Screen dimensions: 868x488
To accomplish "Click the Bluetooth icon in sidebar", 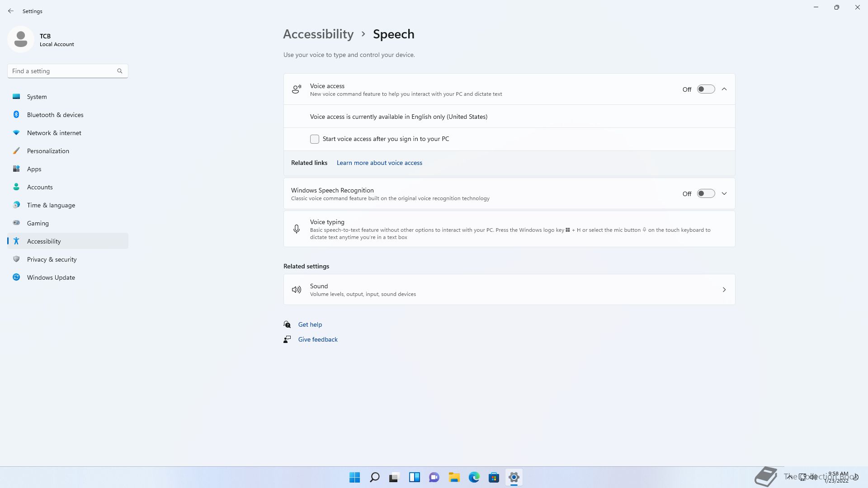I will tap(16, 115).
